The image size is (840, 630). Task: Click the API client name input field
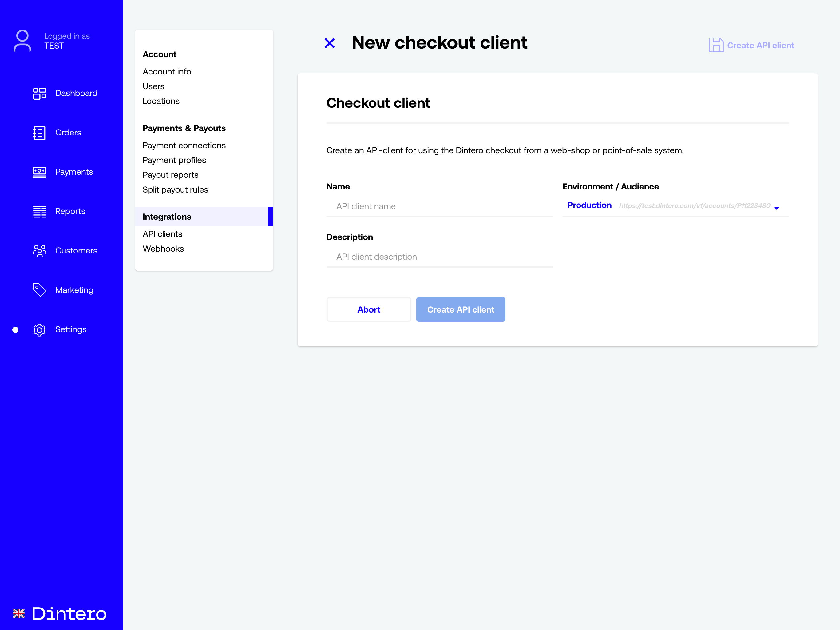tap(440, 206)
